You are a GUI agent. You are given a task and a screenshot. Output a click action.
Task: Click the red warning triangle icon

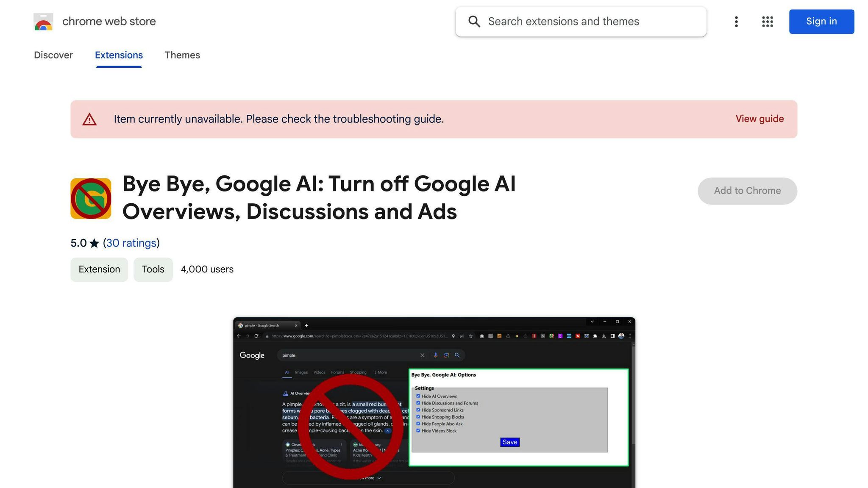tap(89, 119)
